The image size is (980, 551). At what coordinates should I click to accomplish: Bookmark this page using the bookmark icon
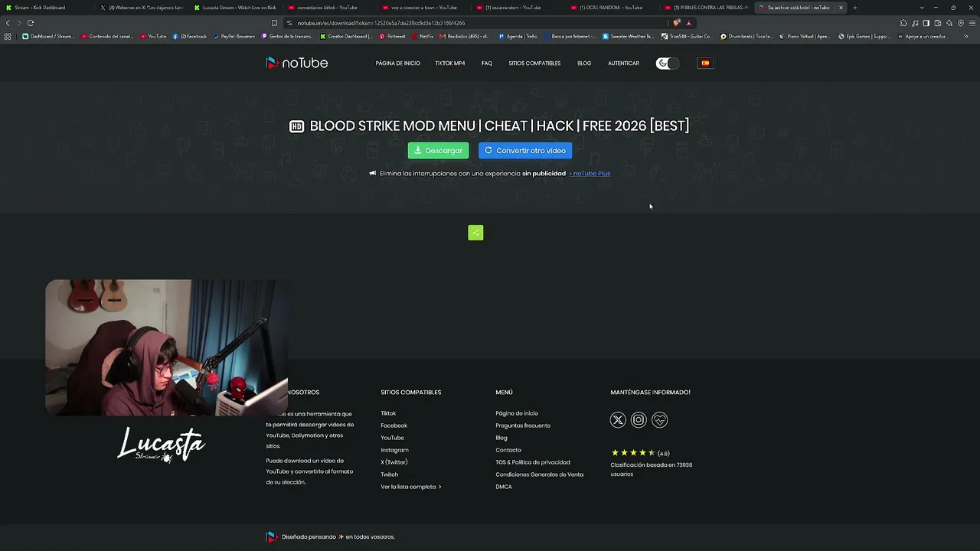(x=274, y=23)
